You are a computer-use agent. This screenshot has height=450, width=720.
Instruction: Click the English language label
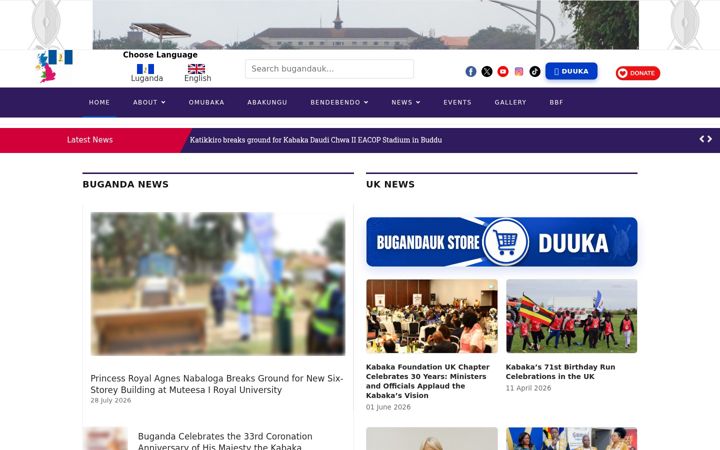[x=197, y=79]
